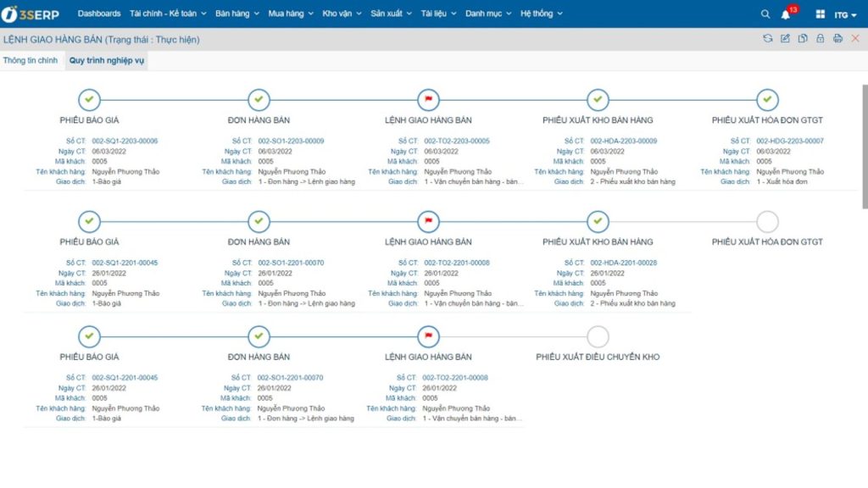Click the print icon
The height and width of the screenshot is (488, 868).
[837, 38]
